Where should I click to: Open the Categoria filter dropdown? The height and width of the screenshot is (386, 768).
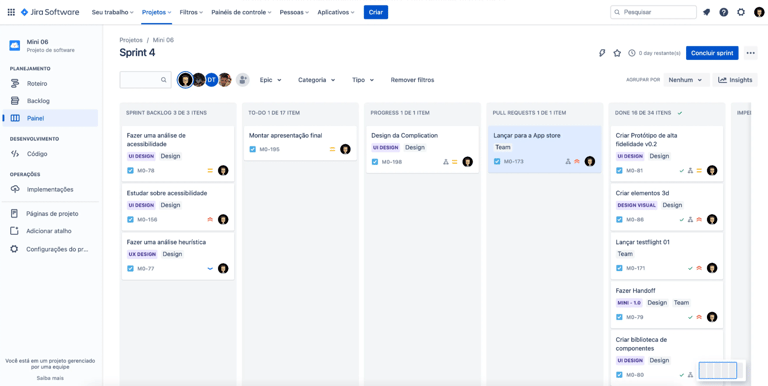316,80
